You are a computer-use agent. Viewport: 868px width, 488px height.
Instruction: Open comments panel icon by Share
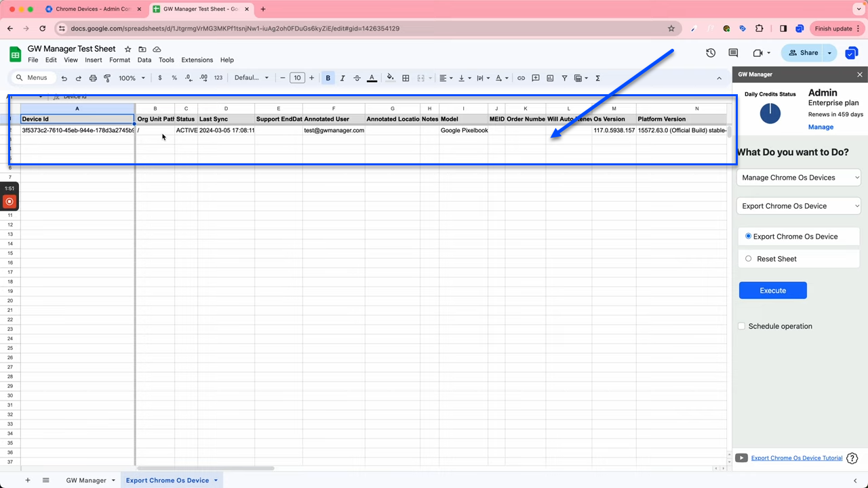(x=733, y=53)
